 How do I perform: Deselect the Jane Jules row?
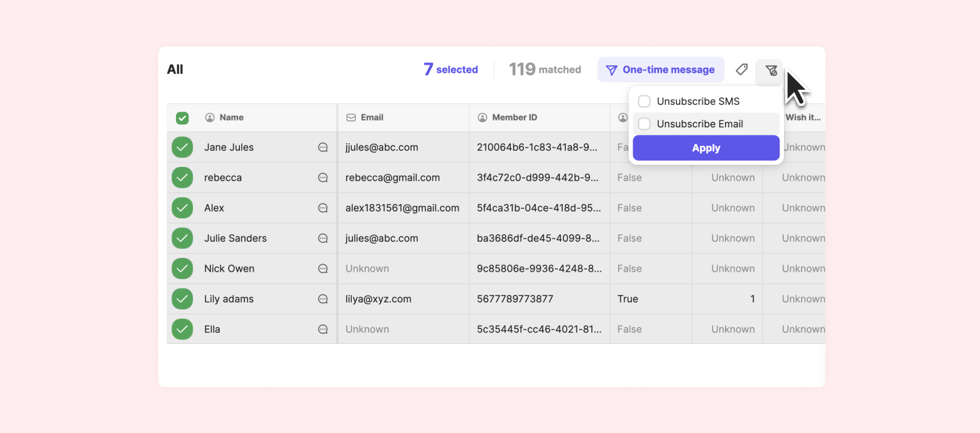tap(182, 147)
